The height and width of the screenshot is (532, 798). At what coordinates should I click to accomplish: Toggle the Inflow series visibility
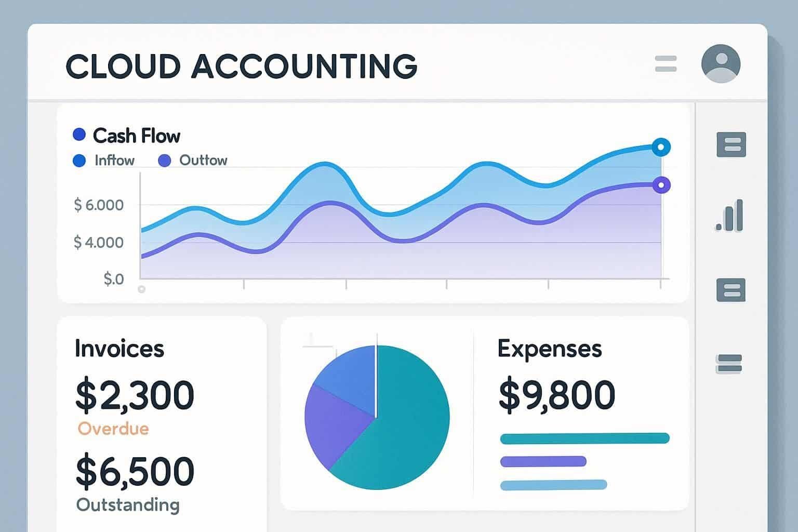[78, 160]
